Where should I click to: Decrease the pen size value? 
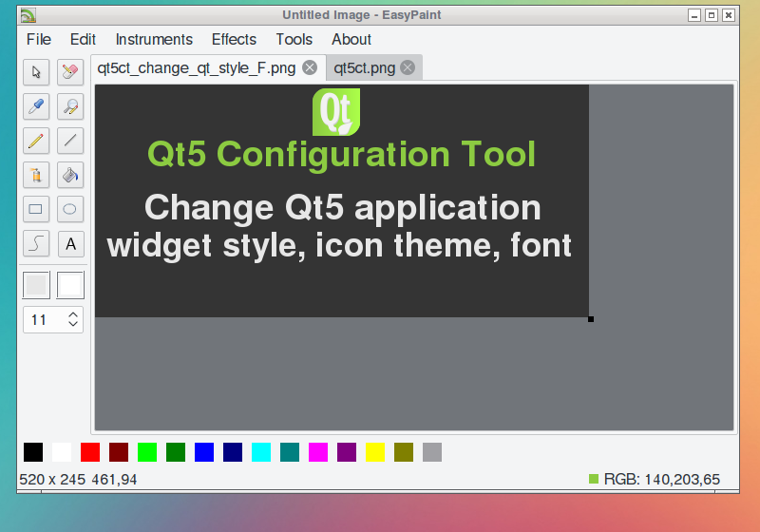[x=73, y=324]
